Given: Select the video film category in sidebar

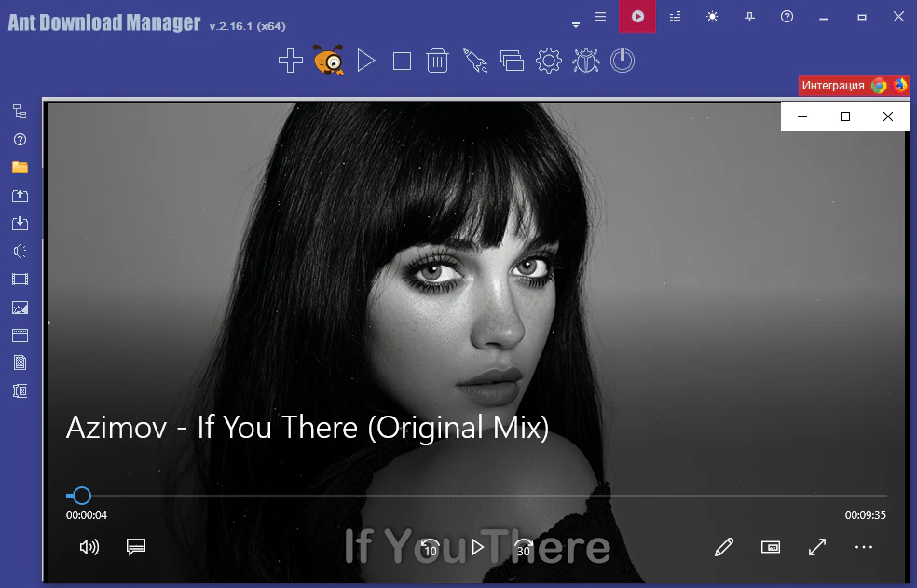Looking at the screenshot, I should click(20, 279).
